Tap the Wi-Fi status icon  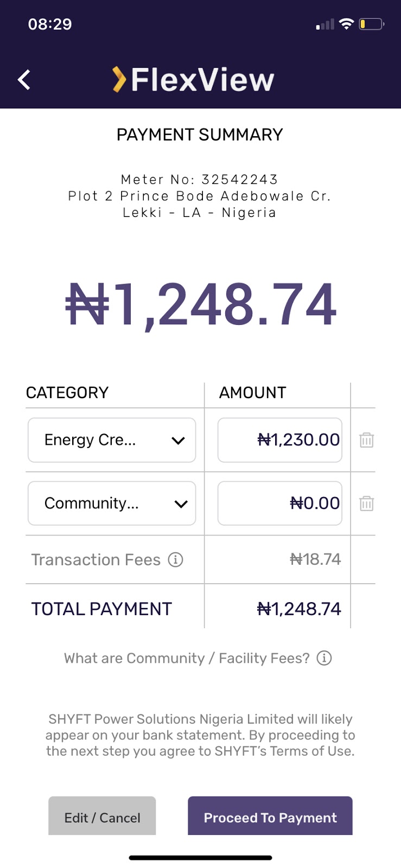[x=346, y=24]
